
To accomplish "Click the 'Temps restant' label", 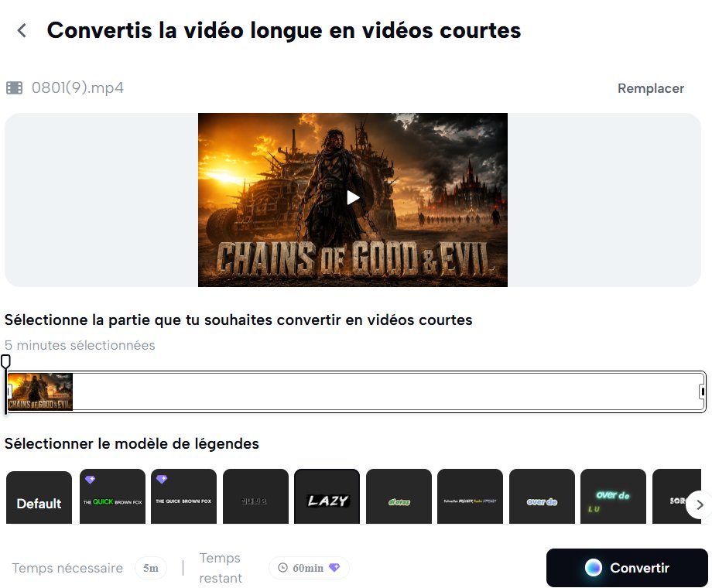I will pos(221,568).
